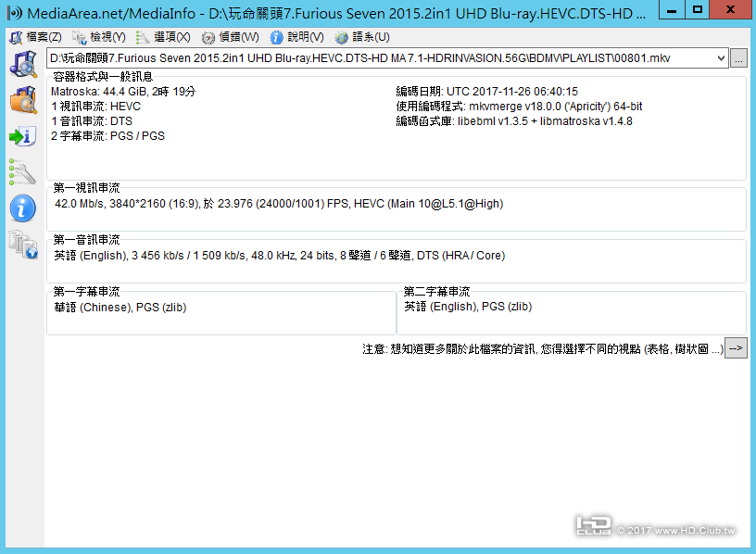Click the file path combo box field
The image size is (756, 554).
[x=387, y=58]
